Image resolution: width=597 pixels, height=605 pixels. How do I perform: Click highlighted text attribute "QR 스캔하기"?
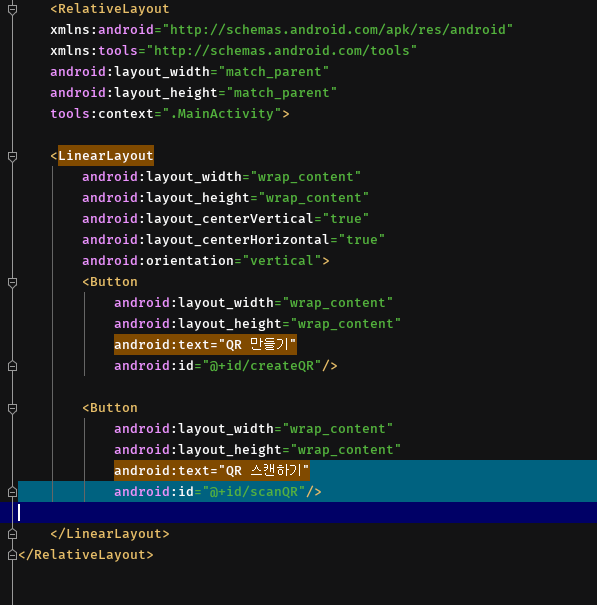click(212, 470)
